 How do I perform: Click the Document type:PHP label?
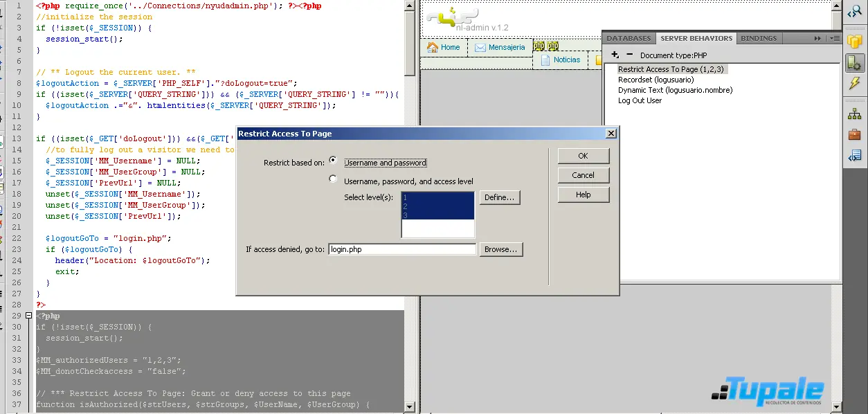coord(673,55)
